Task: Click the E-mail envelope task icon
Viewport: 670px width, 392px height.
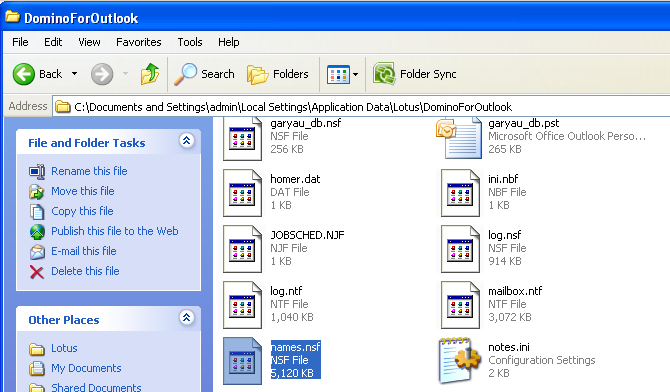Action: (37, 252)
